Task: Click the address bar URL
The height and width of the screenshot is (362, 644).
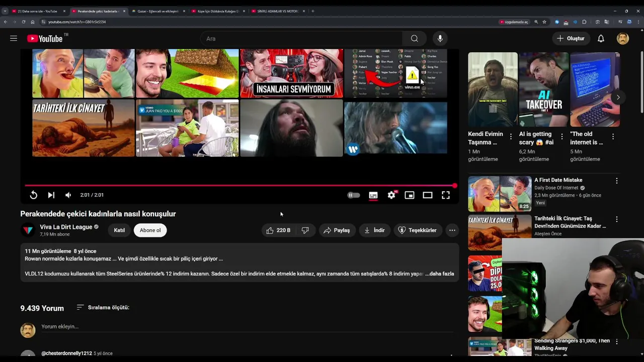Action: pos(77,22)
